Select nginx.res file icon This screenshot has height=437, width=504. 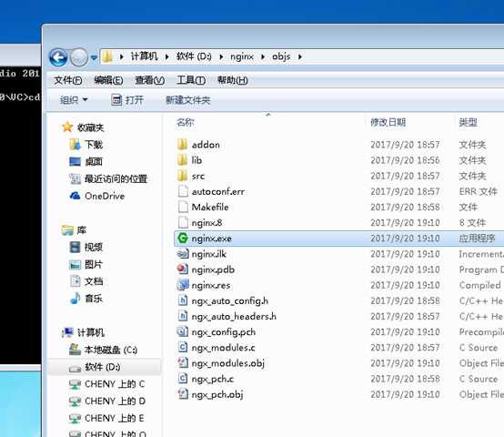pyautogui.click(x=183, y=285)
